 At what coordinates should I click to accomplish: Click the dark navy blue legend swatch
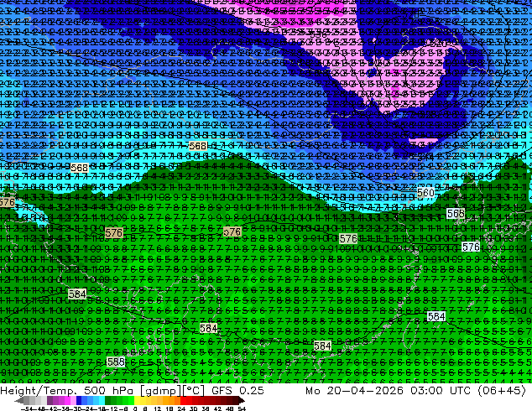(x=79, y=400)
